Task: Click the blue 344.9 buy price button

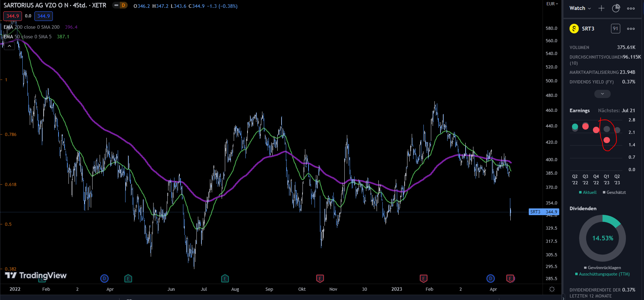Action: click(x=44, y=16)
